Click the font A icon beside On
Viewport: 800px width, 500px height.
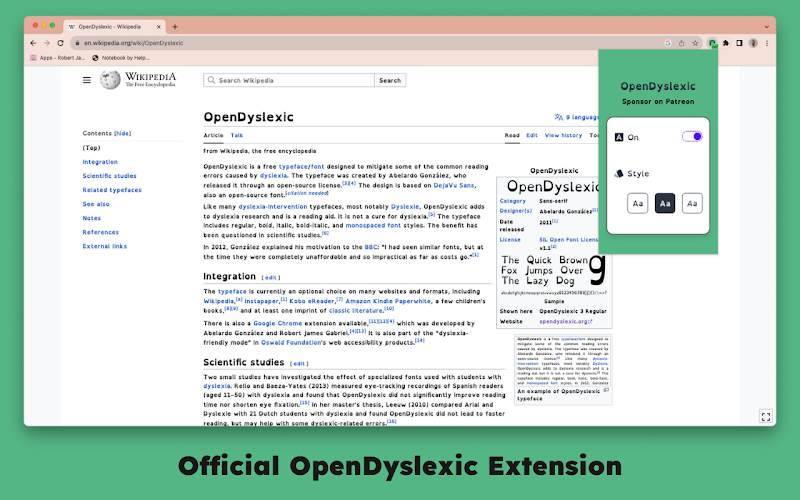click(x=619, y=137)
